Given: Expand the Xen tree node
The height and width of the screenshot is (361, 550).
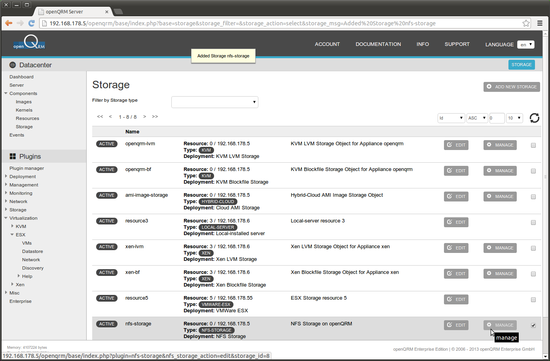Looking at the screenshot, I should [x=12, y=284].
